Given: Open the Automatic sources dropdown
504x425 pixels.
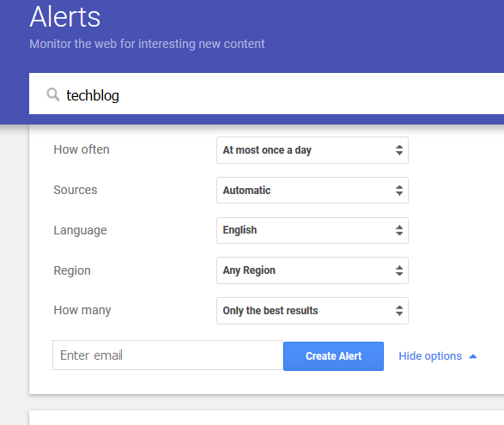Looking at the screenshot, I should point(313,191).
